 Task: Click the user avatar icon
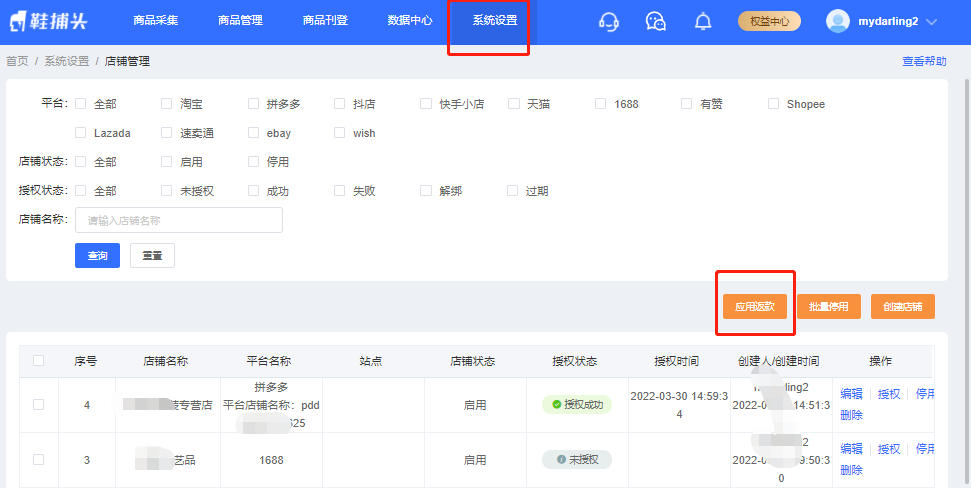[x=838, y=21]
